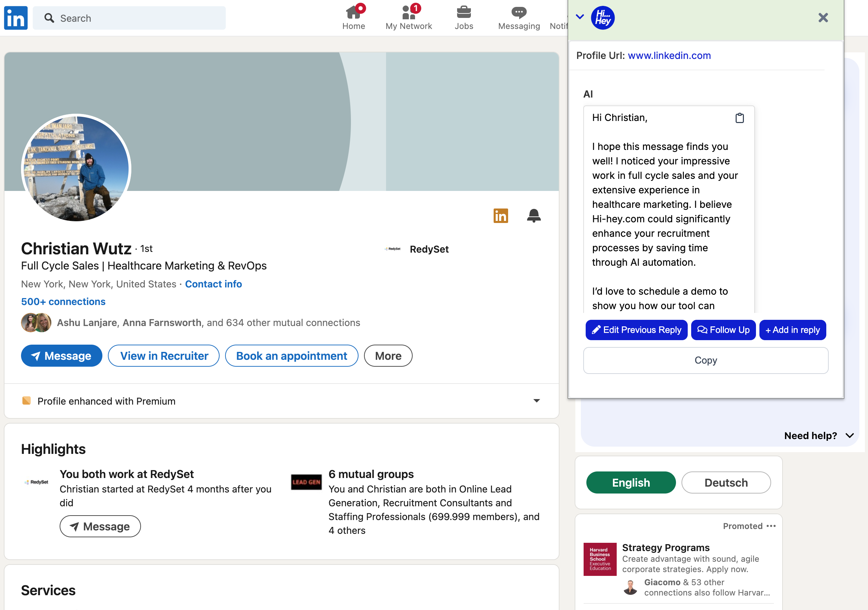The height and width of the screenshot is (610, 868).
Task: Click the Search input field
Action: tap(136, 18)
